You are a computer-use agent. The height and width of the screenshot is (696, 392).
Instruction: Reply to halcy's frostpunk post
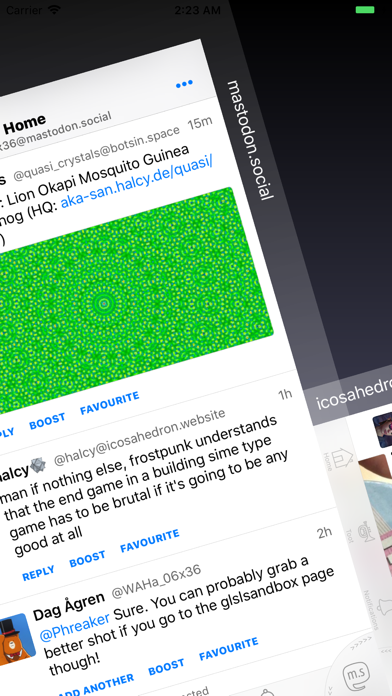[38, 573]
